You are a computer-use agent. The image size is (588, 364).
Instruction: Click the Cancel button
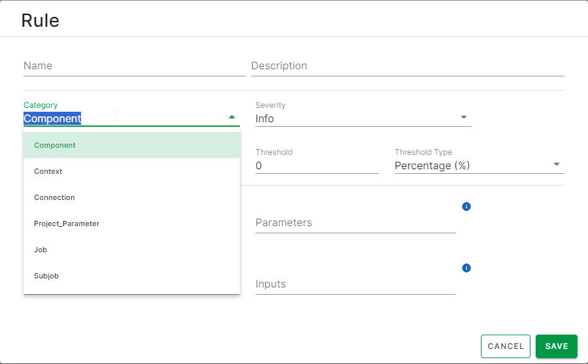pos(505,346)
